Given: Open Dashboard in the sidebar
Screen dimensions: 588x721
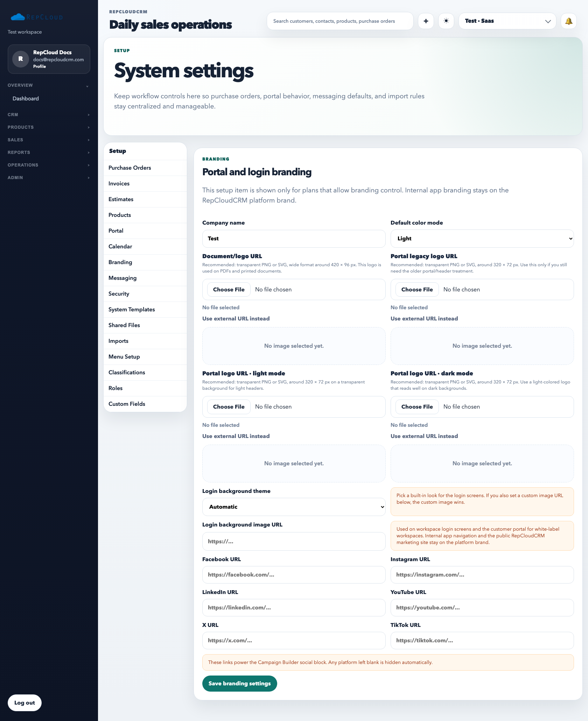Looking at the screenshot, I should point(26,99).
